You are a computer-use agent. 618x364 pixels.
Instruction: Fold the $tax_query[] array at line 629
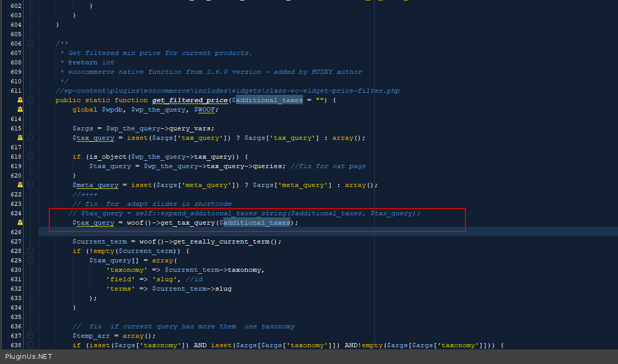[30, 260]
